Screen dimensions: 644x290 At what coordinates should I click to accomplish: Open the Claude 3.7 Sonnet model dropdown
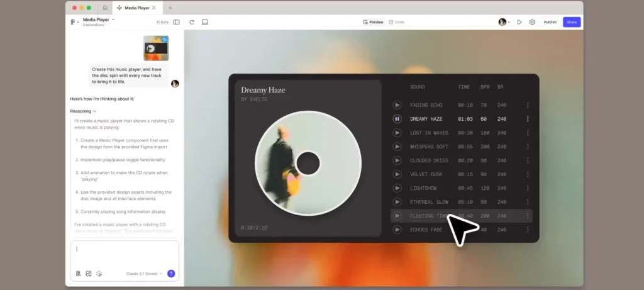click(144, 274)
